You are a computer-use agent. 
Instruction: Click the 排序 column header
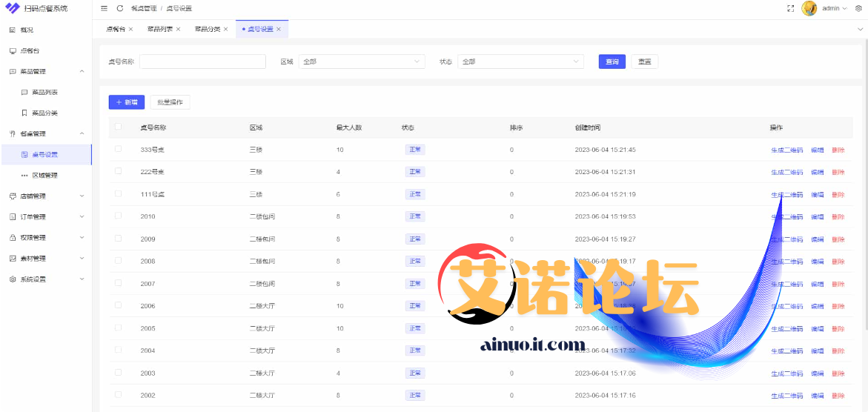tap(516, 127)
